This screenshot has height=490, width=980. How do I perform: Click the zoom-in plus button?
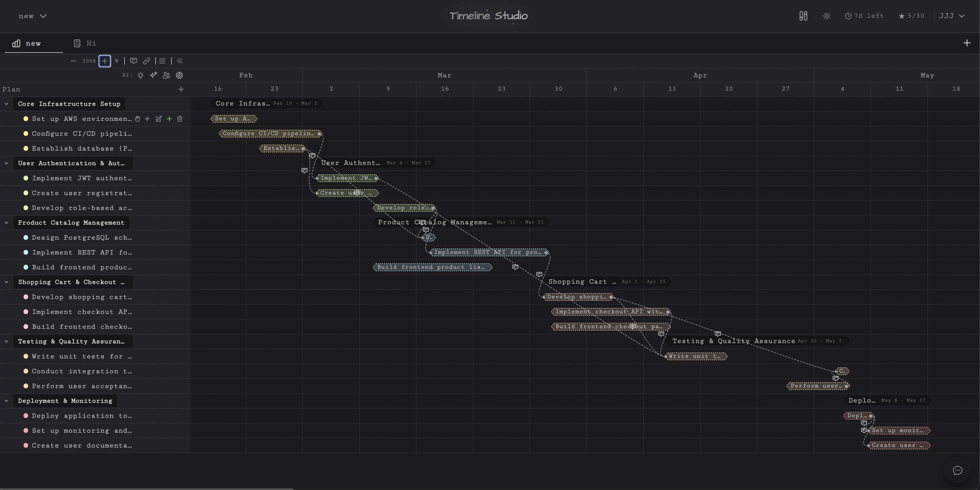pyautogui.click(x=105, y=61)
